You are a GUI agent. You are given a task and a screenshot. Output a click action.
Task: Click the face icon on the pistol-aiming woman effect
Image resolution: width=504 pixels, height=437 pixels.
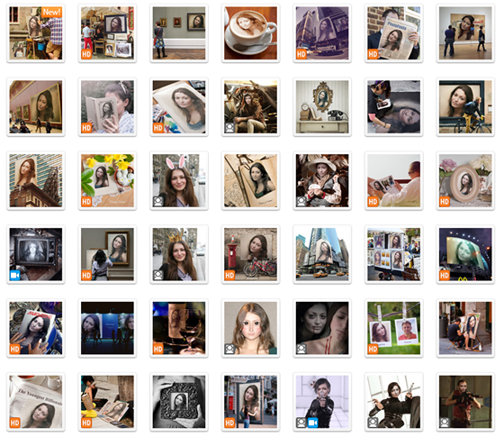point(301,423)
